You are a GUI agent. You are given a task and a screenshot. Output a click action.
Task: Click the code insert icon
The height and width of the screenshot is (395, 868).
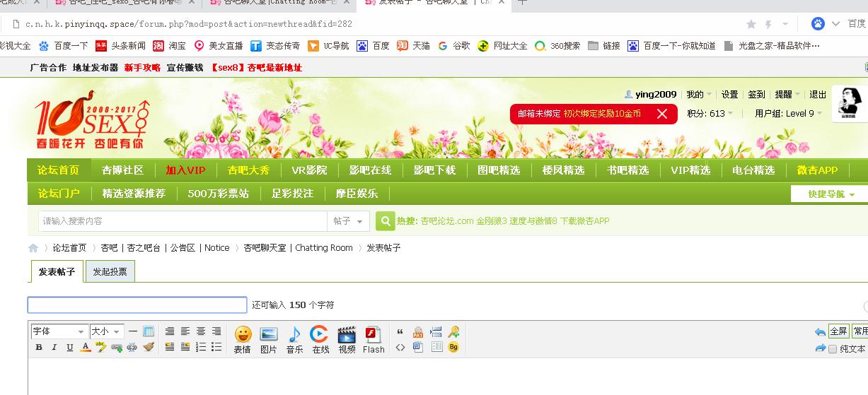pos(400,347)
